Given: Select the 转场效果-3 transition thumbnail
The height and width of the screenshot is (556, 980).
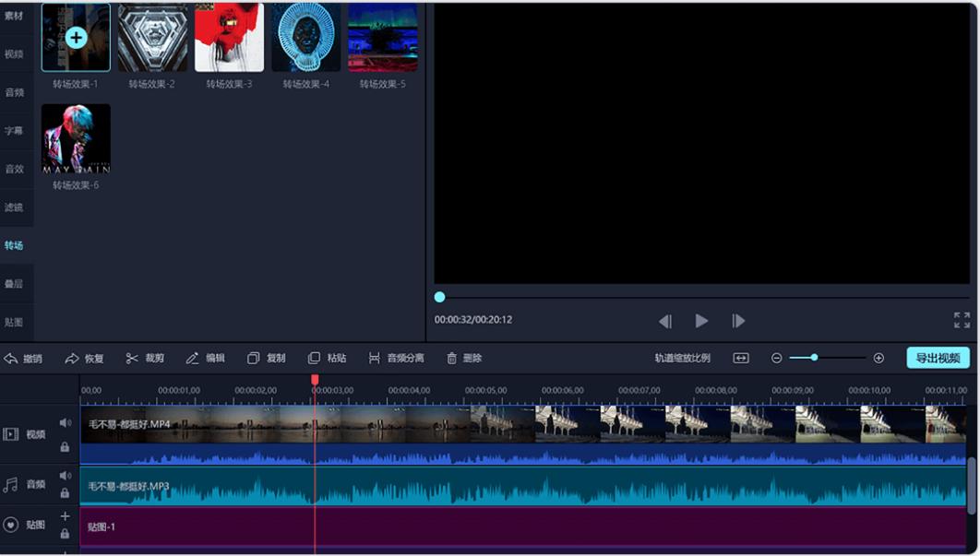Looking at the screenshot, I should click(x=229, y=38).
